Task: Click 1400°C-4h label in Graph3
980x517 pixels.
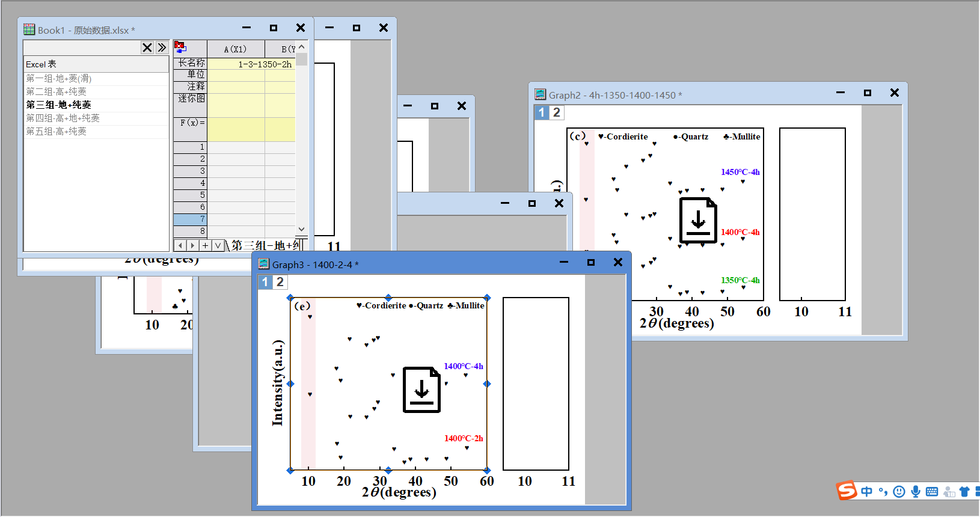Action: click(x=464, y=366)
